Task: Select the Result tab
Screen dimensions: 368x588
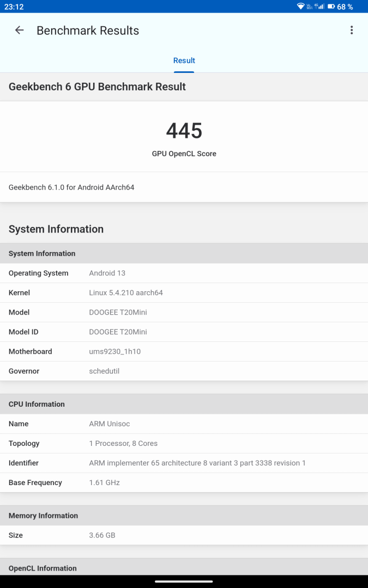Action: 184,61
